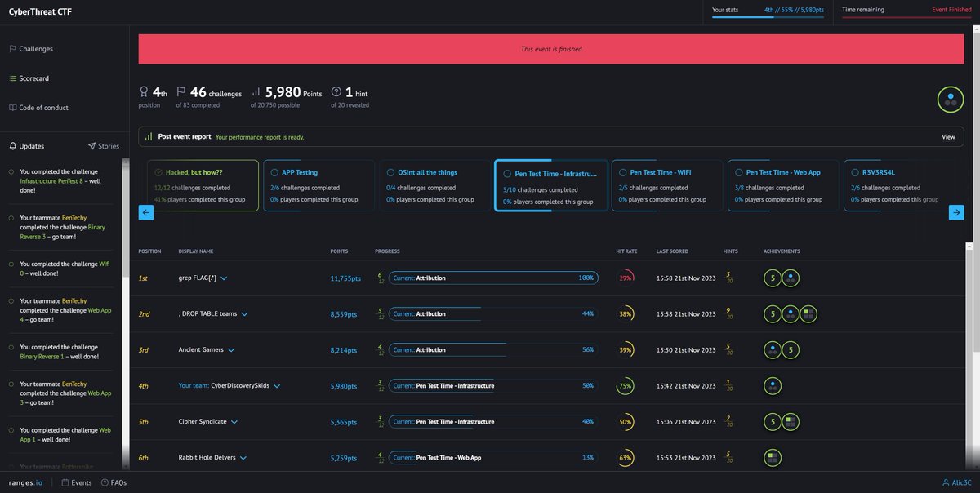This screenshot has width=980, height=493.
Task: Click the 56% Attribution progress bar of Ancient Gamers
Action: (x=493, y=350)
